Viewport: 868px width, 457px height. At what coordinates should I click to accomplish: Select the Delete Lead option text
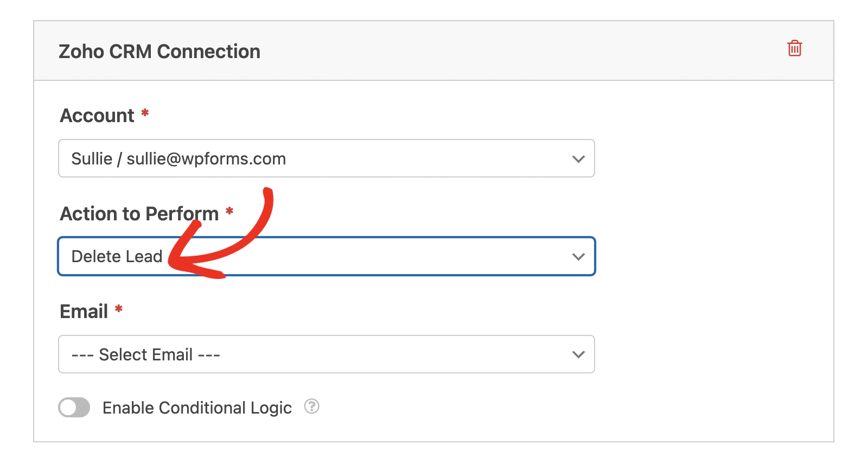click(117, 256)
